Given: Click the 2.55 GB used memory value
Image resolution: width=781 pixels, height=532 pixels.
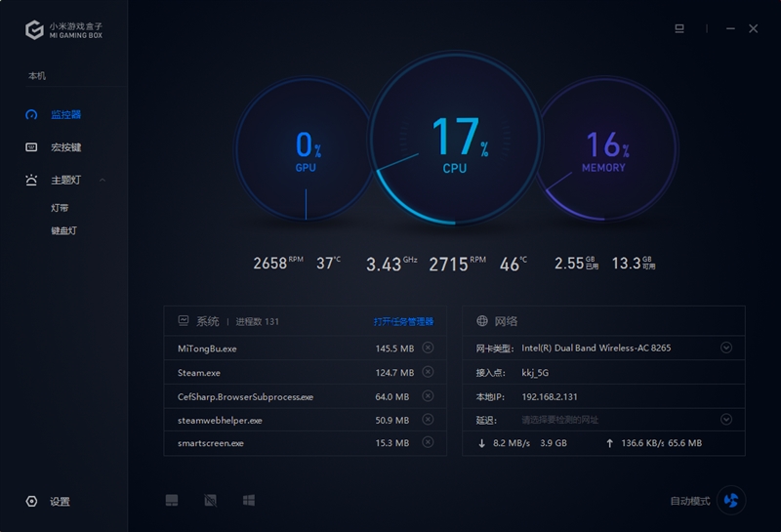Looking at the screenshot, I should coord(576,263).
